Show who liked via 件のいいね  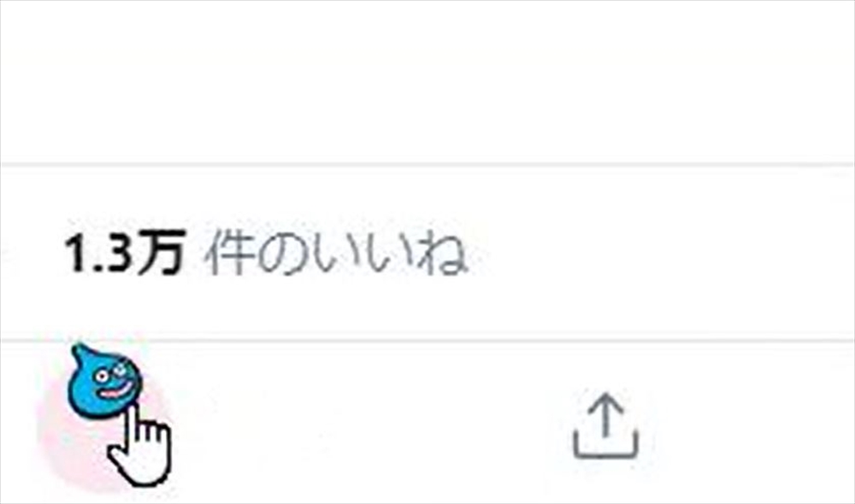(336, 253)
